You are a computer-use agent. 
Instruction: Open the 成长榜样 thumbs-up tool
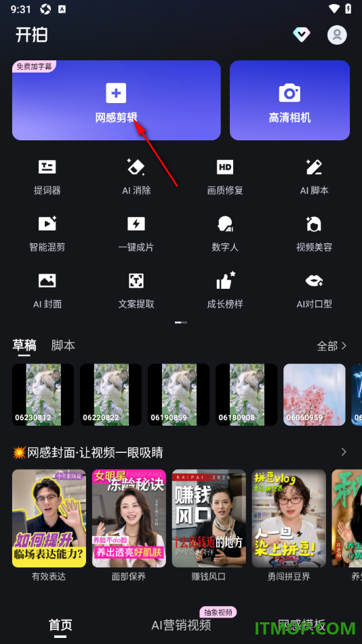225,291
